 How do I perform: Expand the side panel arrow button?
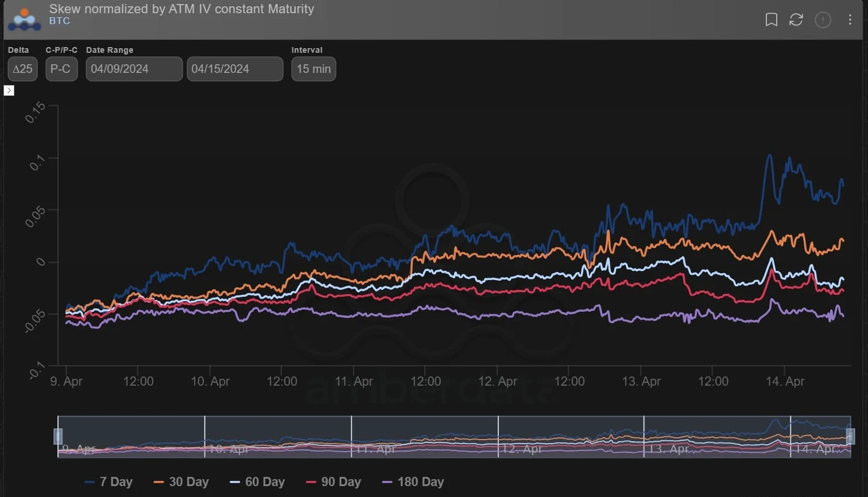[9, 91]
